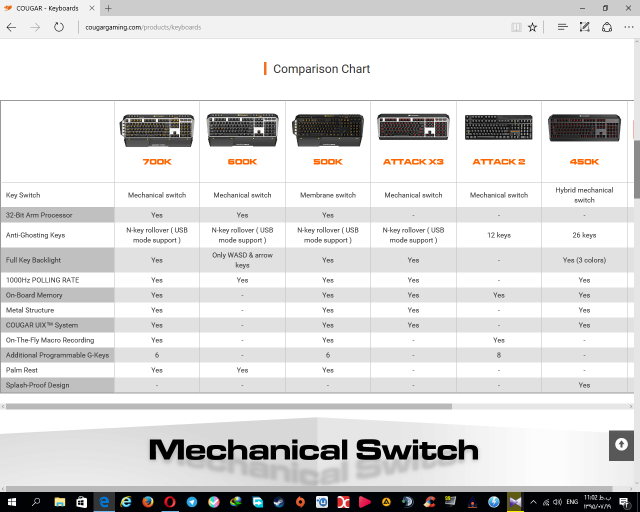
Task: Click the Make a Web Note icon
Action: click(584, 27)
